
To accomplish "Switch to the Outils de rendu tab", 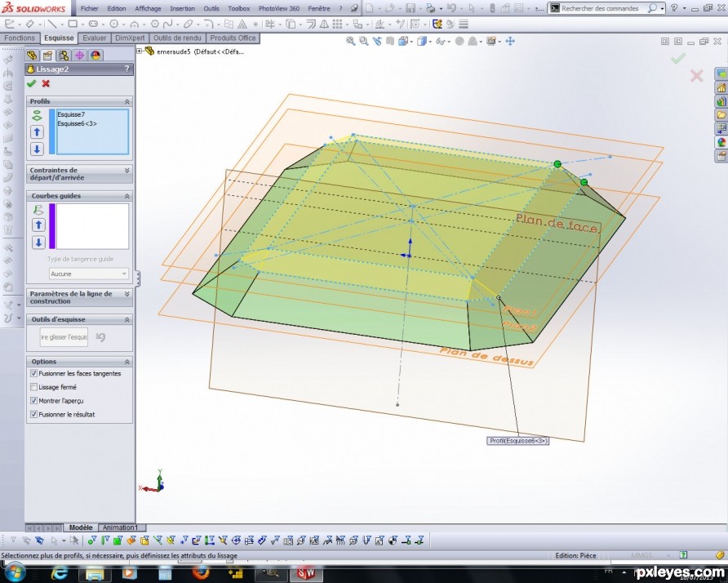I will pos(177,38).
